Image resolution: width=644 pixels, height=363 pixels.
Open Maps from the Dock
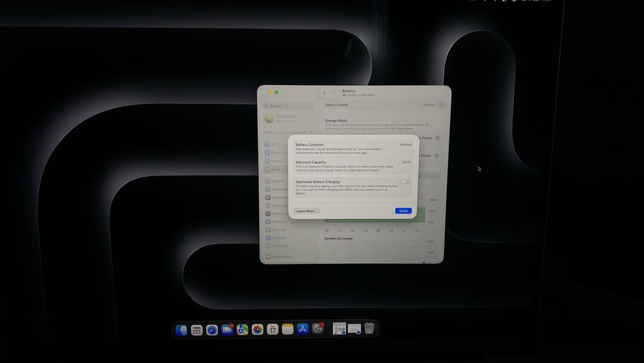tap(242, 329)
